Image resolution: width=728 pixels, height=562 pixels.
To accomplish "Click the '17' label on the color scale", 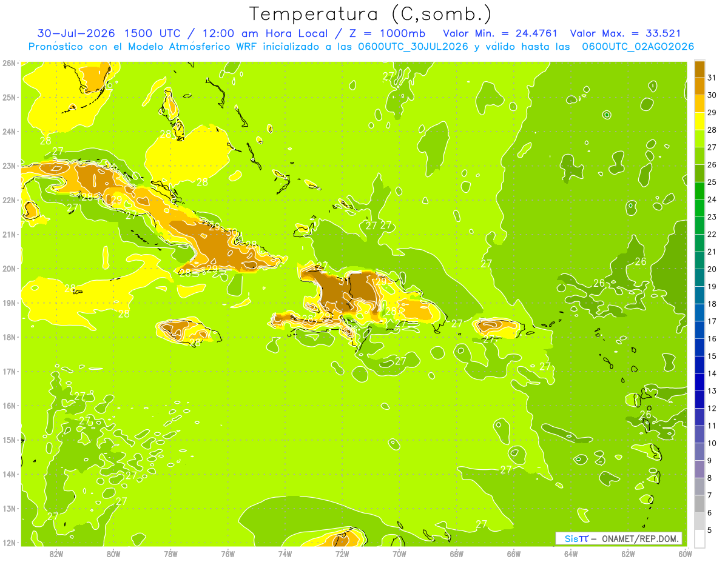I will click(712, 321).
